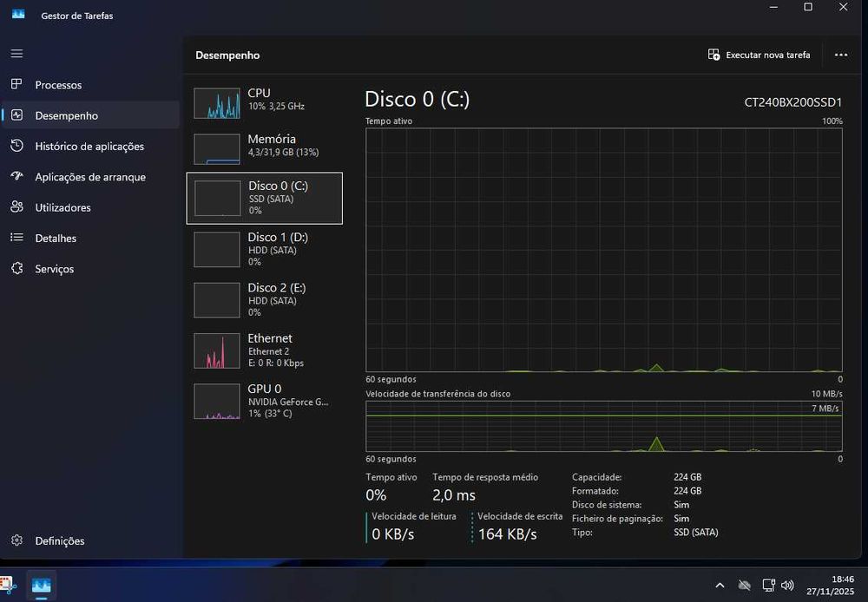Image resolution: width=868 pixels, height=602 pixels.
Task: Click the Aplicações de arranque gauge icon
Action: (x=16, y=176)
